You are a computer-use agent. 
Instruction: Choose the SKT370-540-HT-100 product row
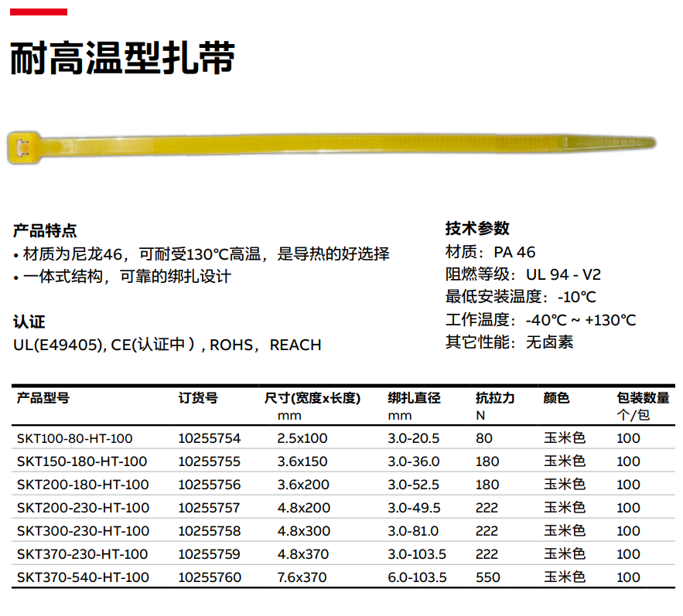point(83,577)
